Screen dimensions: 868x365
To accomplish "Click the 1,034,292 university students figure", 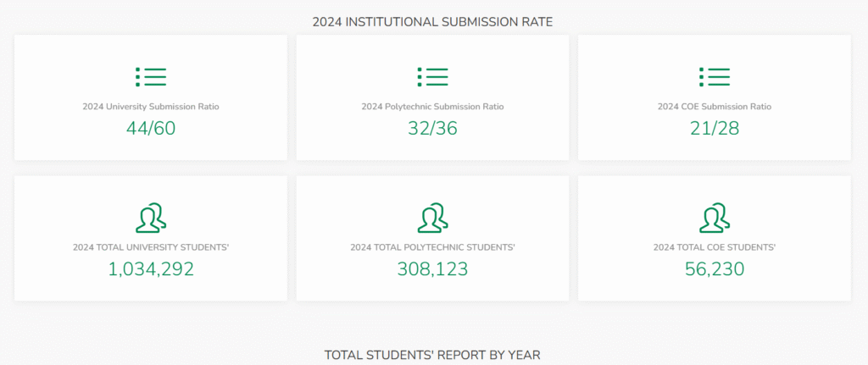I will click(151, 269).
